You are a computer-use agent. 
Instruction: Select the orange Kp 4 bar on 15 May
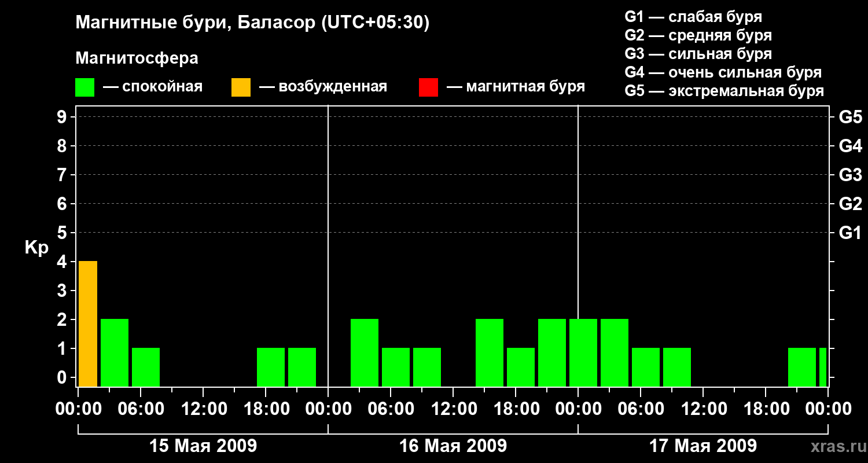88,324
